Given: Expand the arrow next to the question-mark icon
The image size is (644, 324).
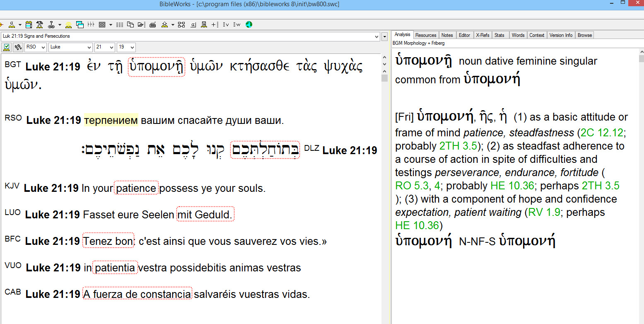Looking at the screenshot, I should [60, 25].
